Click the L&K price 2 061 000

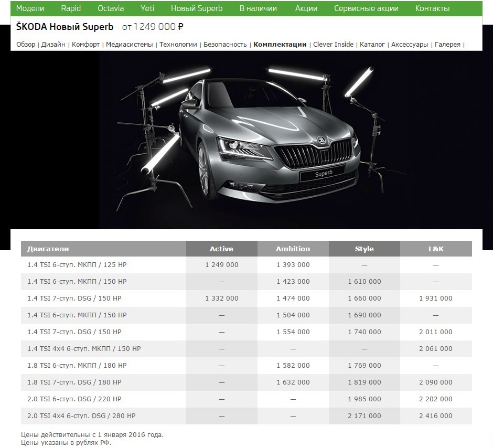click(x=436, y=349)
